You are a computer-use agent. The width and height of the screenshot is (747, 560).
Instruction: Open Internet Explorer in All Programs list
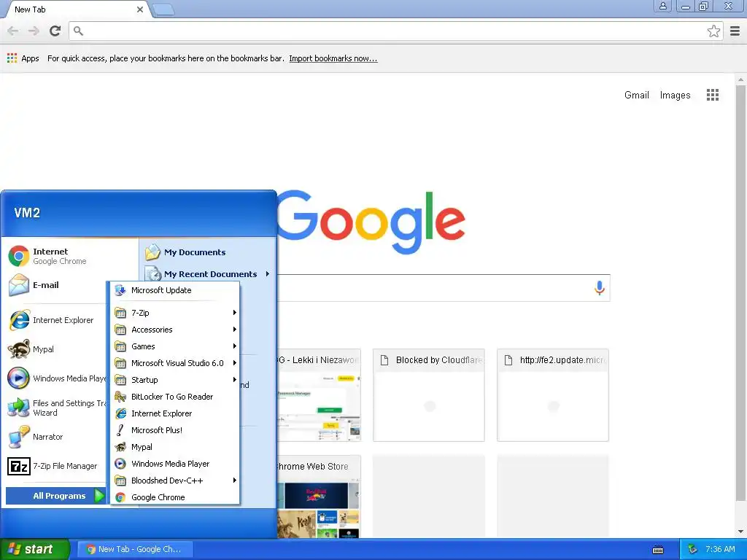pos(175,413)
